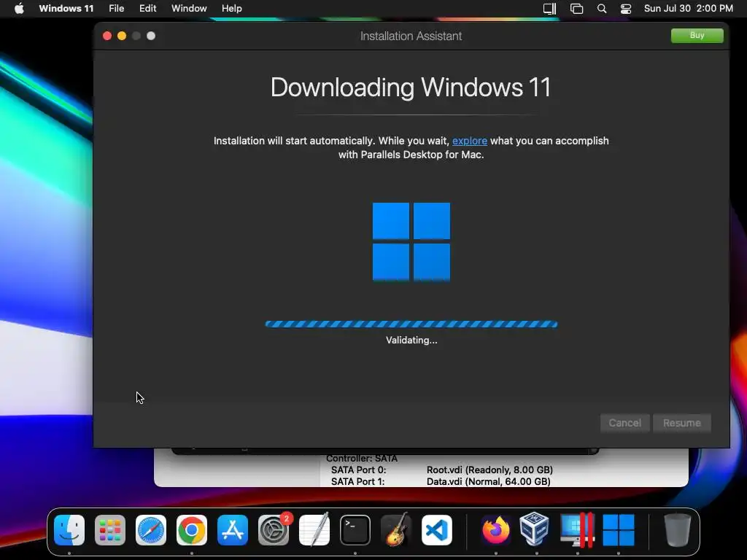Open VirtualBox from the Dock
This screenshot has width=747, height=560.
pyautogui.click(x=534, y=529)
